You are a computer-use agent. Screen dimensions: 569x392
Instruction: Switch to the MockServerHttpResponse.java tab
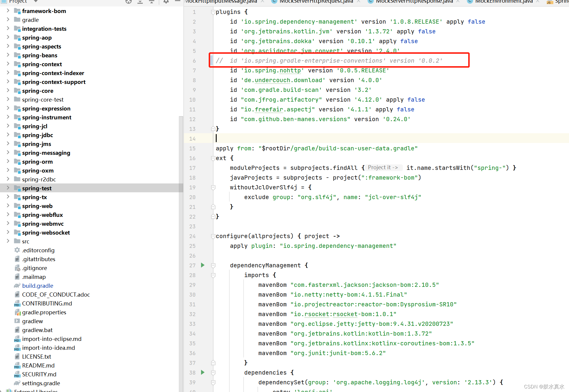pyautogui.click(x=414, y=1)
